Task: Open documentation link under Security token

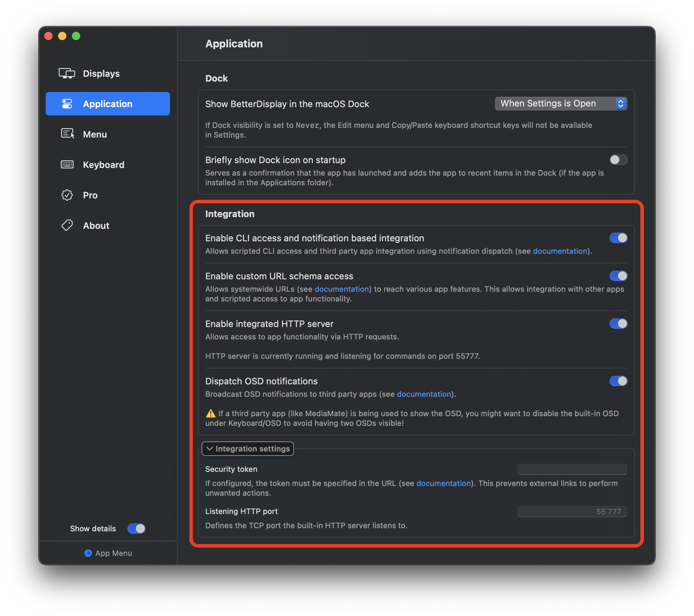Action: pos(443,483)
